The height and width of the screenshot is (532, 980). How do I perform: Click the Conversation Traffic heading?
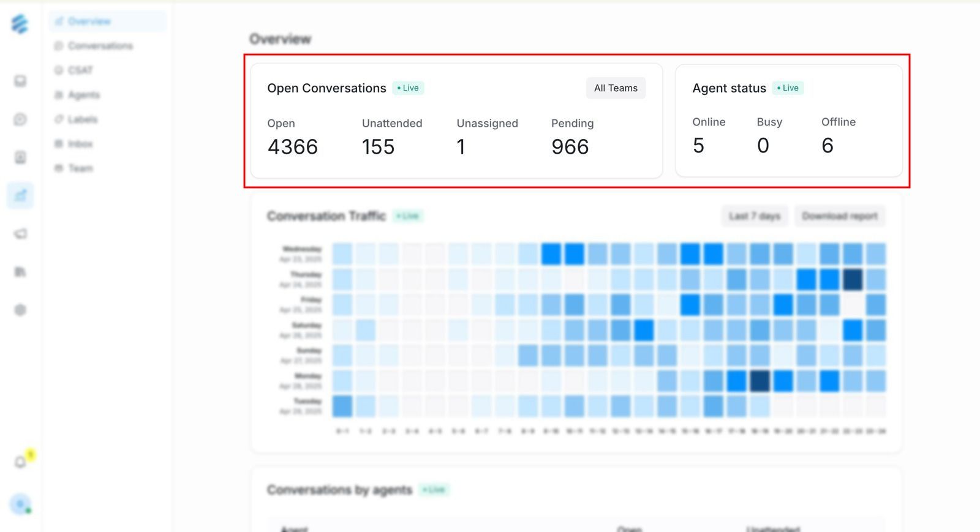(326, 216)
